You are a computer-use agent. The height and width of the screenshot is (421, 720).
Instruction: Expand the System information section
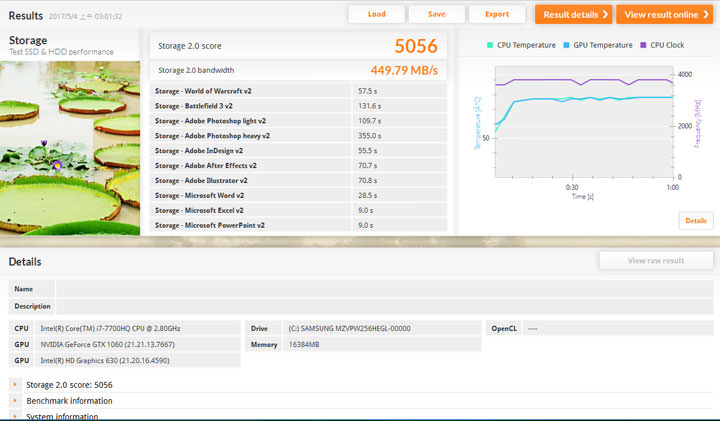(15, 416)
